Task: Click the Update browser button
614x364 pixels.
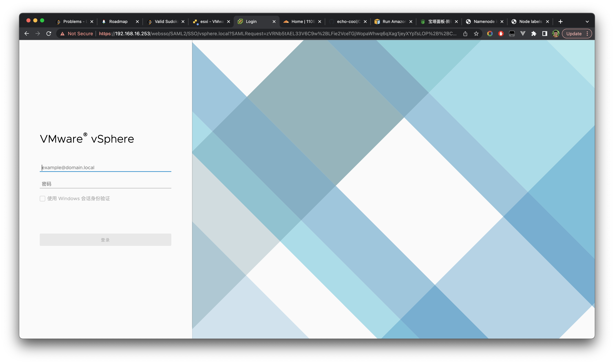Action: click(574, 34)
